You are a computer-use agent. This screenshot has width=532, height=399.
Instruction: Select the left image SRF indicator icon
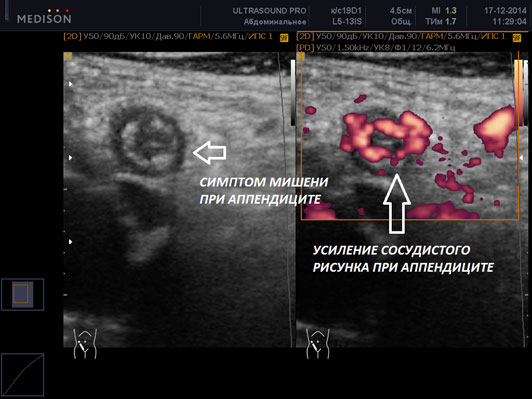coord(284,38)
